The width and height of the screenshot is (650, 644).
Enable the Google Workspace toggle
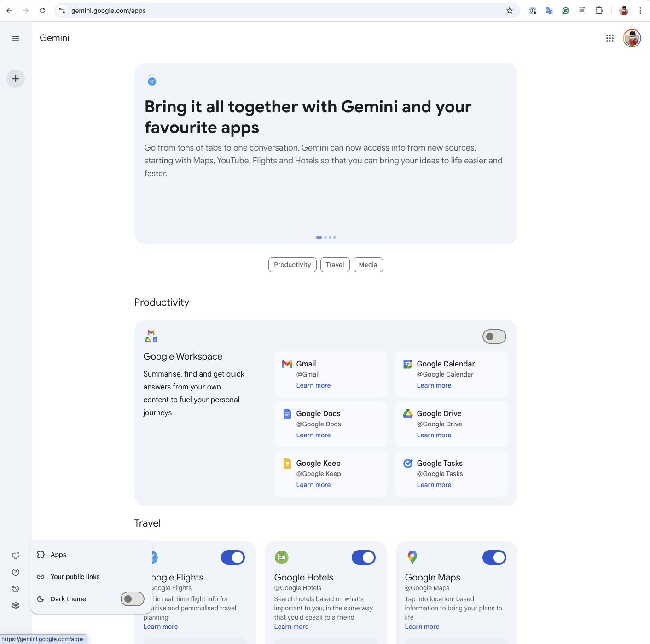(494, 337)
